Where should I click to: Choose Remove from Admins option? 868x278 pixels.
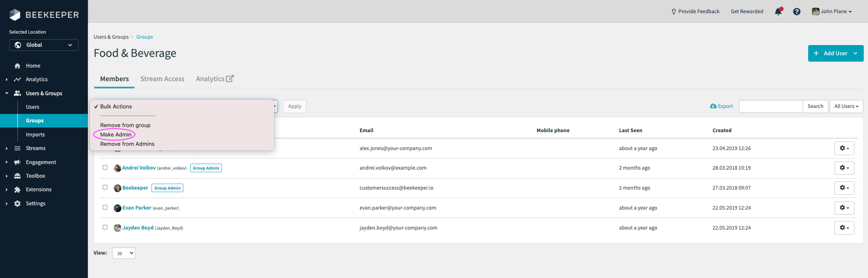tap(127, 144)
